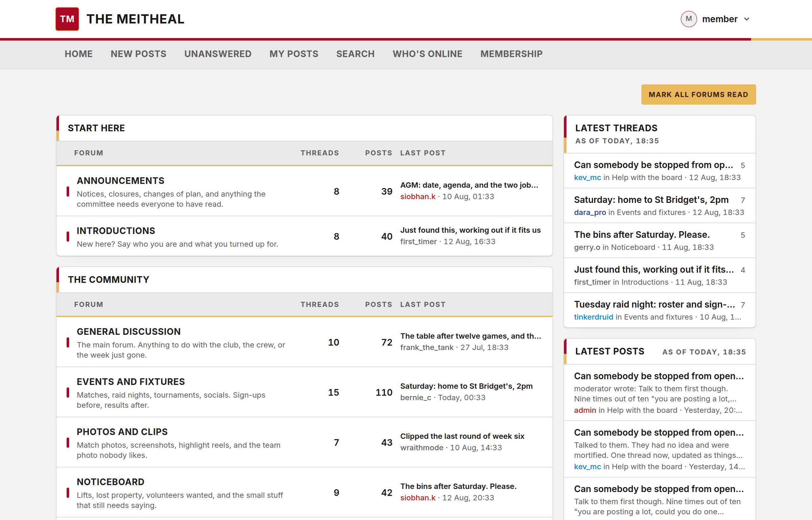
Task: Click the LATEST THREADS panel heading
Action: click(616, 128)
